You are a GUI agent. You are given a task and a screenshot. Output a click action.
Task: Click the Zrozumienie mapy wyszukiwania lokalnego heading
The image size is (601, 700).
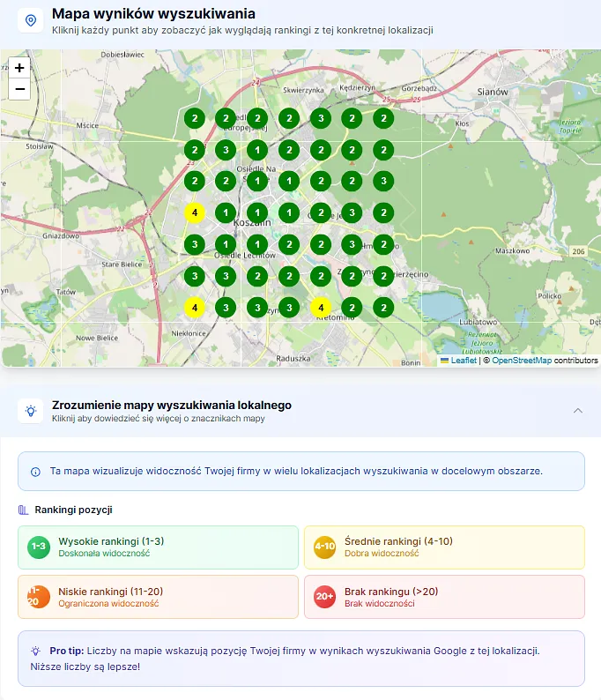click(x=172, y=405)
